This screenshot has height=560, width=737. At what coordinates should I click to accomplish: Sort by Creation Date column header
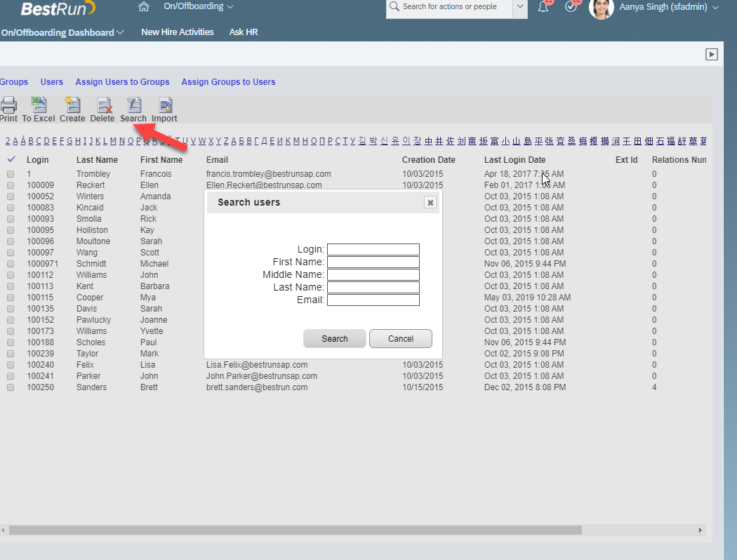[429, 160]
